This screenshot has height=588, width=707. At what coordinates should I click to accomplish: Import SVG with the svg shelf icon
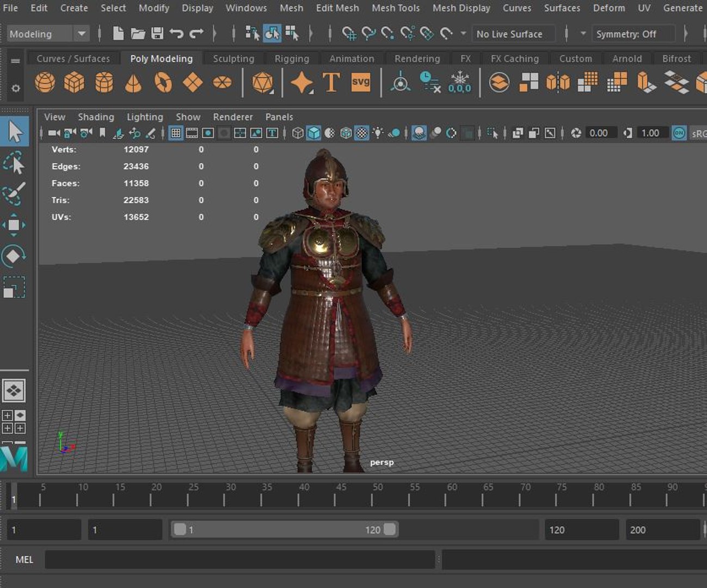[360, 83]
